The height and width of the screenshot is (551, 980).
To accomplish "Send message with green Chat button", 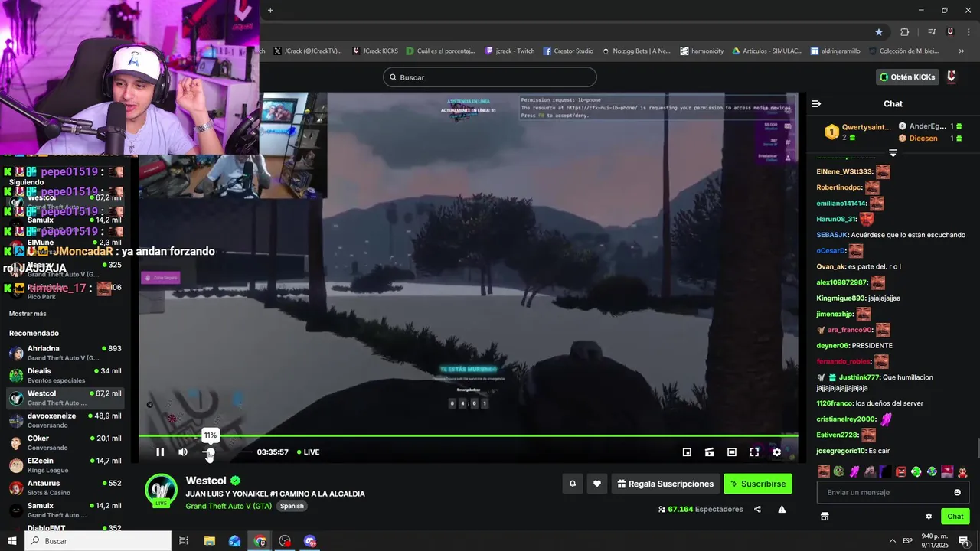I will [955, 517].
